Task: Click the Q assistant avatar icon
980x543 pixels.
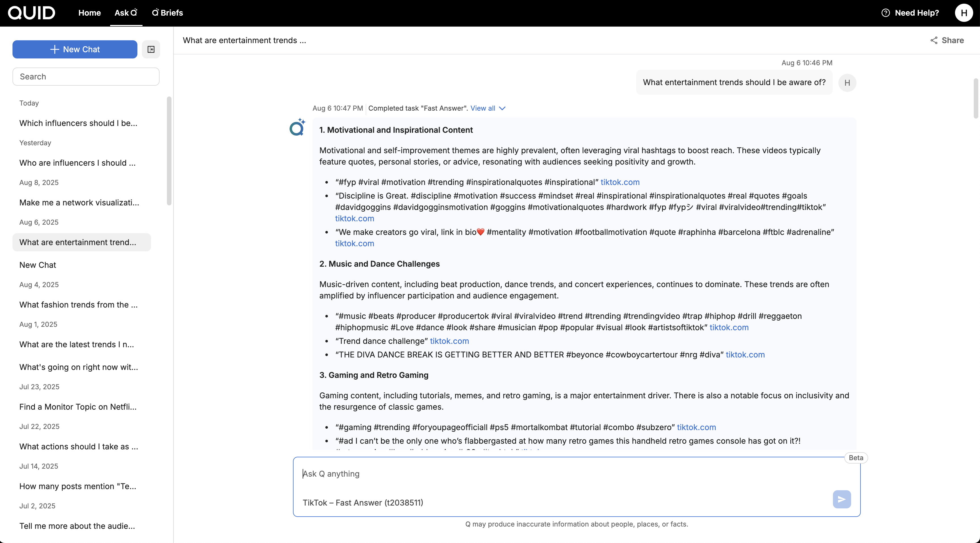Action: point(297,127)
